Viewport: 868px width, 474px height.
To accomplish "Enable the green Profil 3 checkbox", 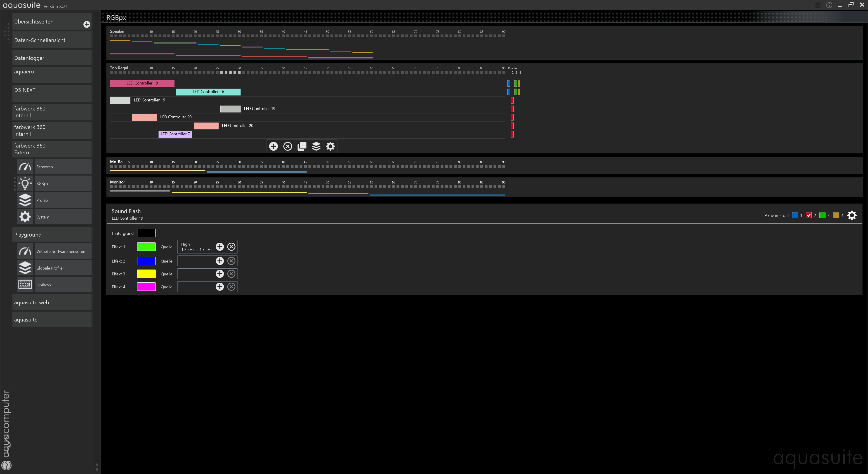I will pyautogui.click(x=822, y=215).
